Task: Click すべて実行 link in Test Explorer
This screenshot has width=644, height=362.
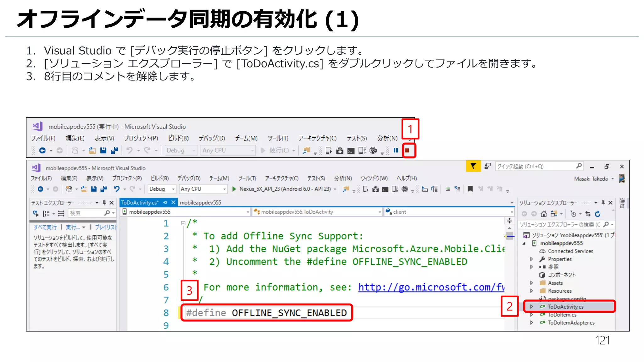Action: [x=45, y=227]
